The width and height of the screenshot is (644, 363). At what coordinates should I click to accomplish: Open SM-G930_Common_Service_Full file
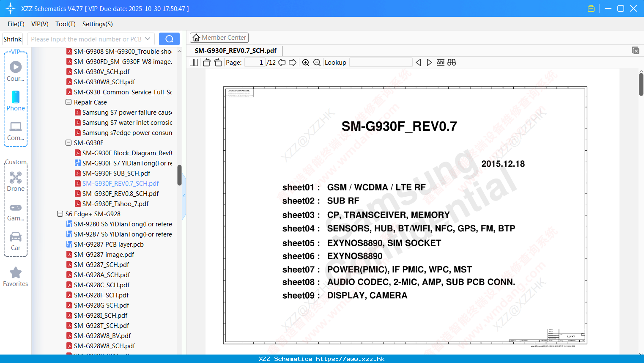point(119,92)
